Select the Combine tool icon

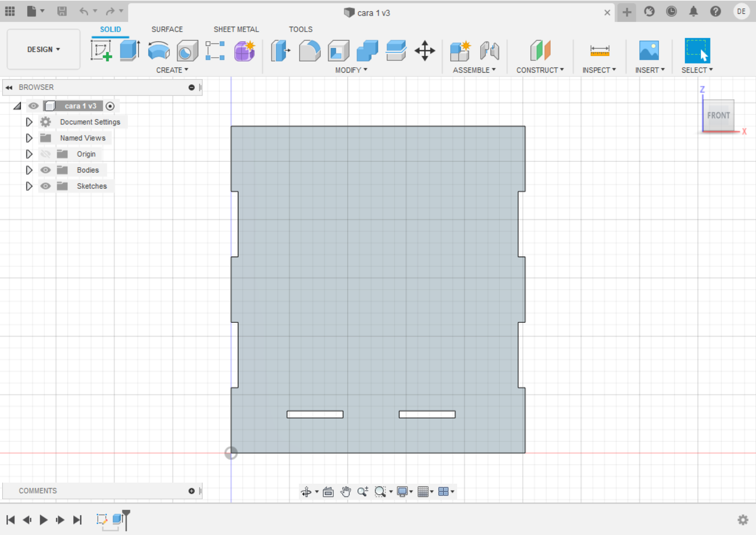[x=367, y=51]
